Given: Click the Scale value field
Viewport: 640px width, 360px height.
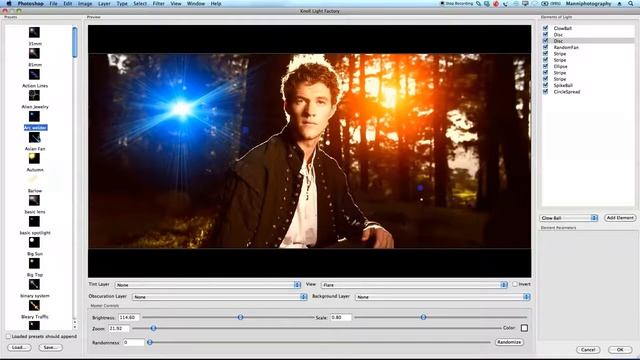Looking at the screenshot, I should (340, 317).
